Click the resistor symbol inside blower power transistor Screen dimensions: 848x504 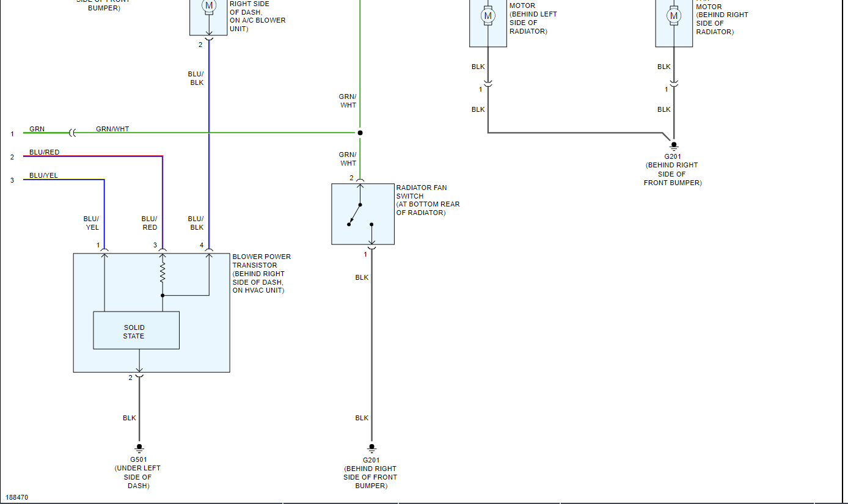163,272
